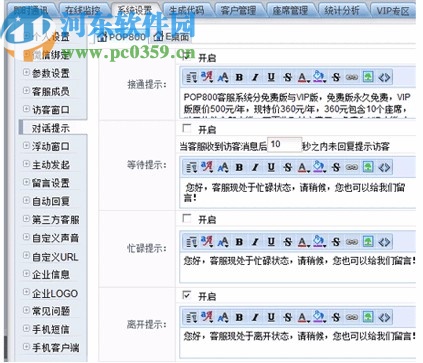Screen dimensions: 423x363
Task: Pick font color in 离开提示 editor
Action: 303,317
